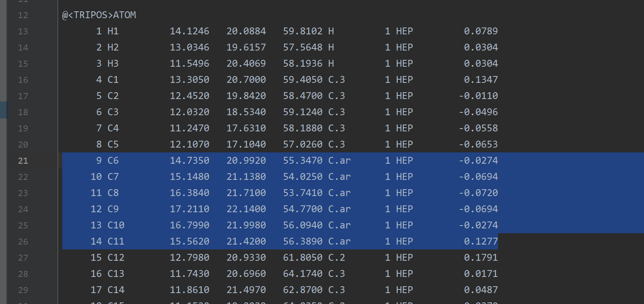Click atom name H1

point(113,31)
